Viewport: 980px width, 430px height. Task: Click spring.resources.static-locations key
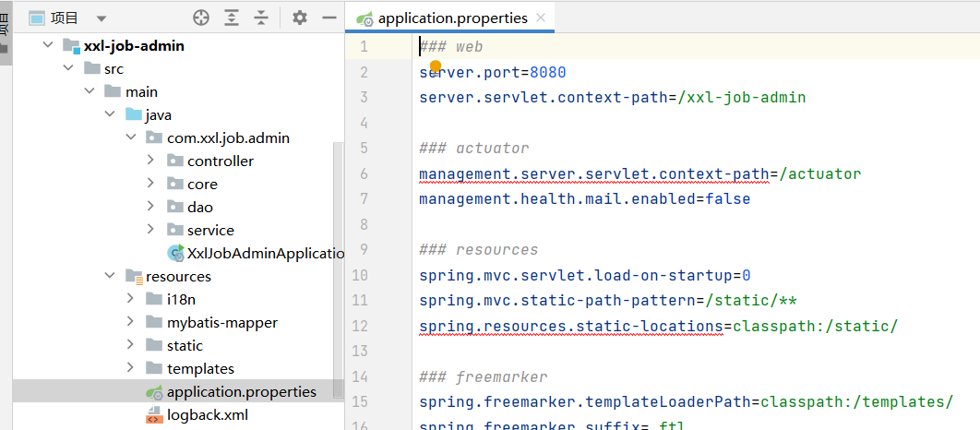571,327
